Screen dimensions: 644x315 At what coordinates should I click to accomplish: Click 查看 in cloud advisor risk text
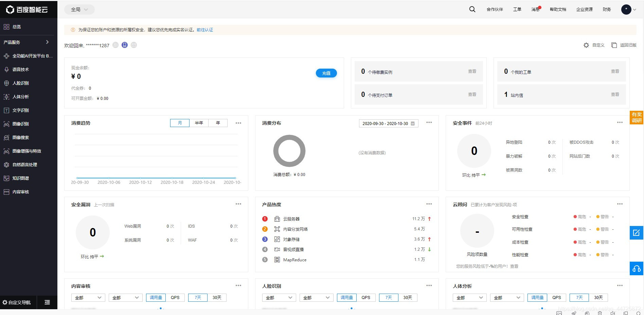(x=514, y=266)
